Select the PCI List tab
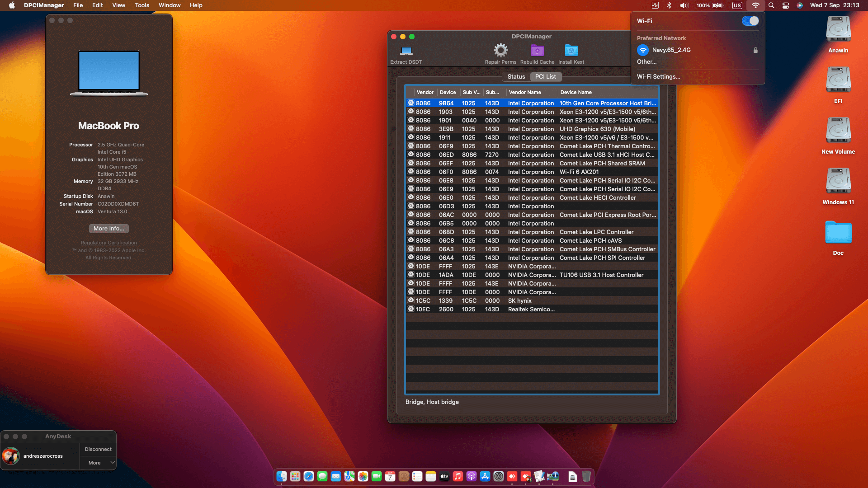Viewport: 868px width, 488px height. click(546, 77)
